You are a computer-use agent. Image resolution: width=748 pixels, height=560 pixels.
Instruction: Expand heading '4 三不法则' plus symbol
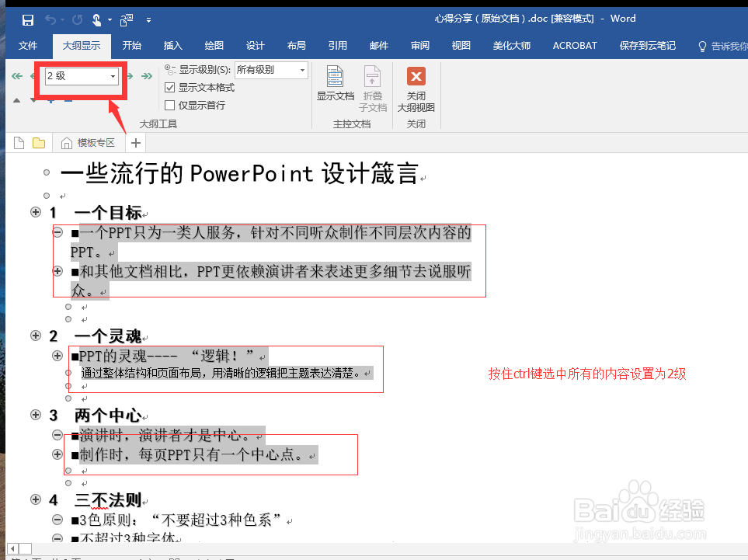[36, 499]
